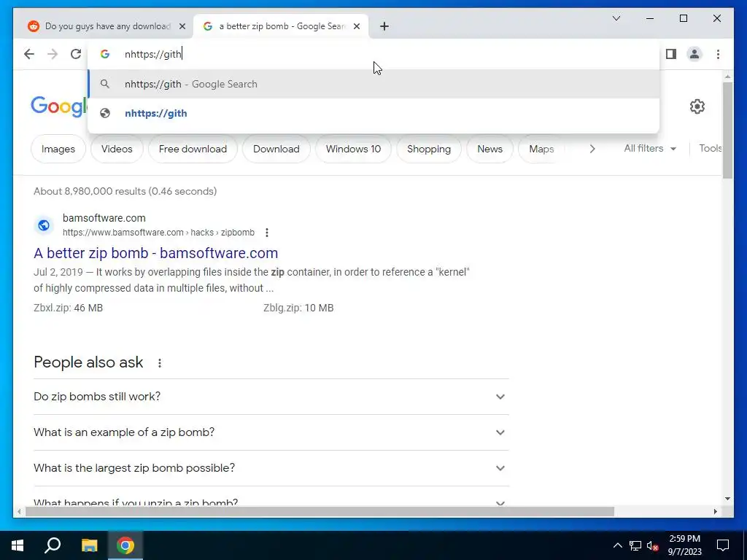Close the Reddit tab

182,26
